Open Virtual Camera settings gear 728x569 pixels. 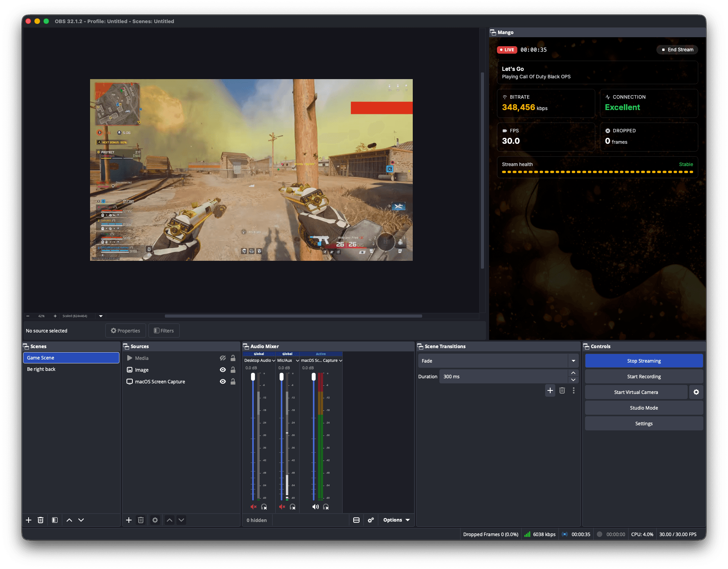(696, 392)
